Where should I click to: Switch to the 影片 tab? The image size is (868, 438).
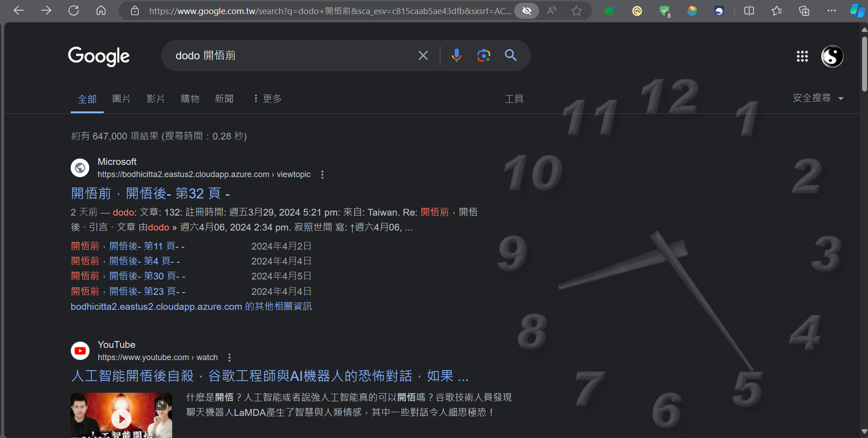(x=155, y=99)
